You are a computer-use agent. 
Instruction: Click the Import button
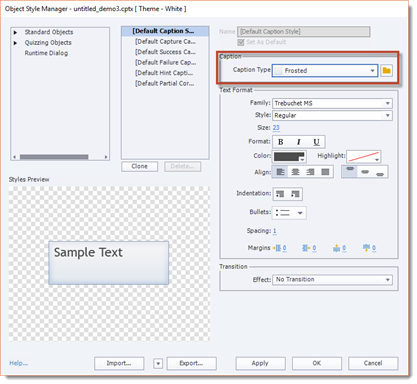[x=119, y=363]
